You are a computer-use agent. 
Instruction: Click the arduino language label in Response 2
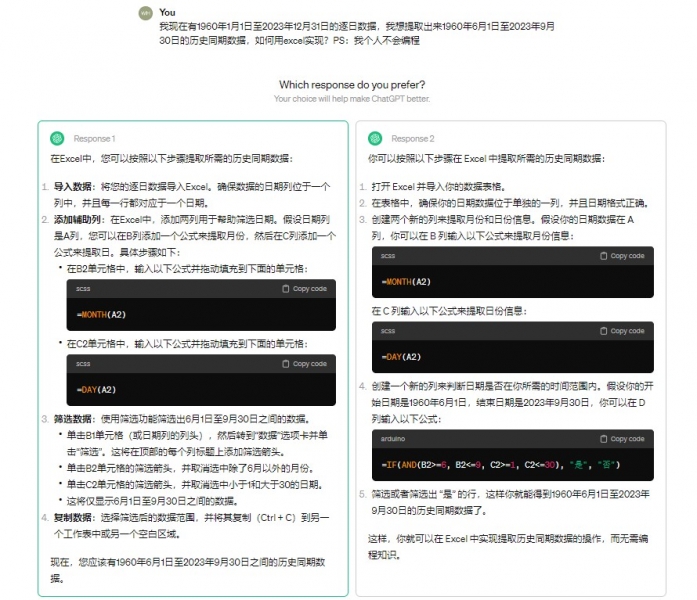pos(395,439)
